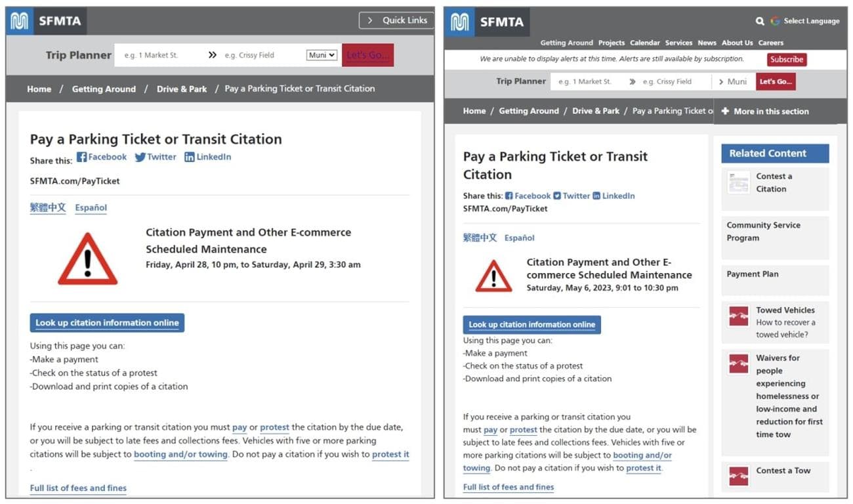Viewport: 853px width, 504px height.
Task: Click Full list of fees and fines link in left page
Action: pyautogui.click(x=78, y=488)
